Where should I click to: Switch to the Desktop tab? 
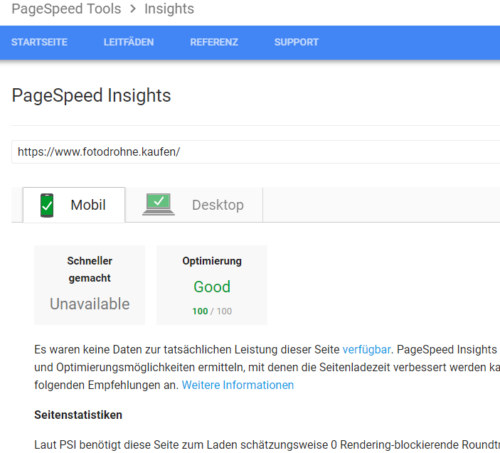194,205
